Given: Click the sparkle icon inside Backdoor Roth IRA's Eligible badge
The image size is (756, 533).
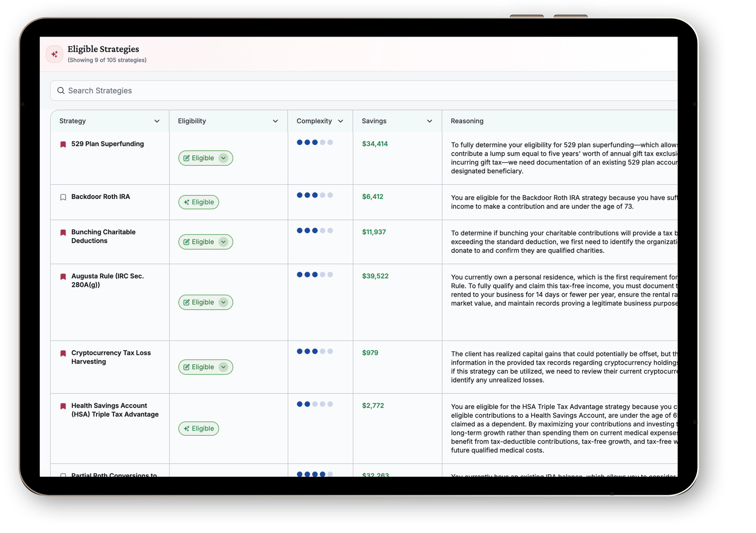Looking at the screenshot, I should (187, 202).
